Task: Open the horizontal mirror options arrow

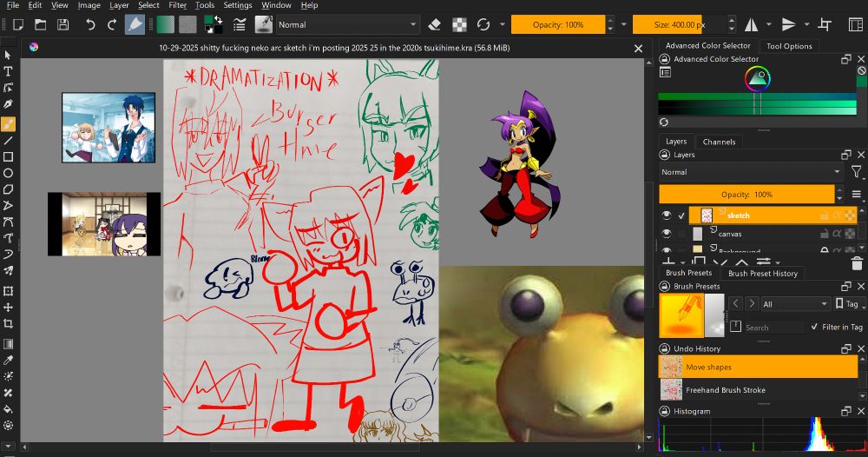Action: pyautogui.click(x=769, y=24)
